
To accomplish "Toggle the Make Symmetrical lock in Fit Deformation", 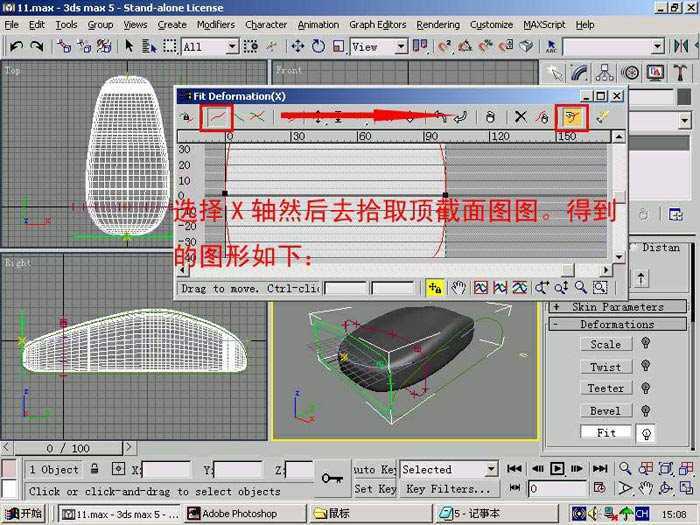I will pos(186,117).
